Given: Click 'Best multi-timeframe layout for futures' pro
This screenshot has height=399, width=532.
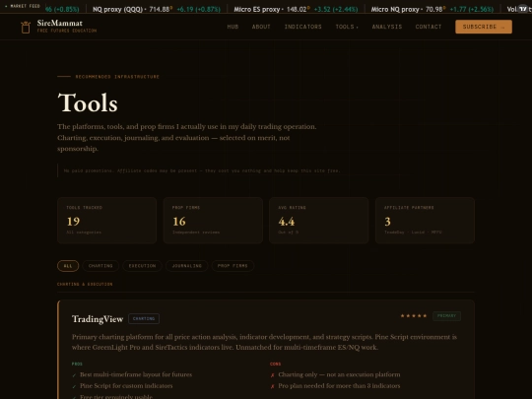Looking at the screenshot, I should click(x=136, y=374).
